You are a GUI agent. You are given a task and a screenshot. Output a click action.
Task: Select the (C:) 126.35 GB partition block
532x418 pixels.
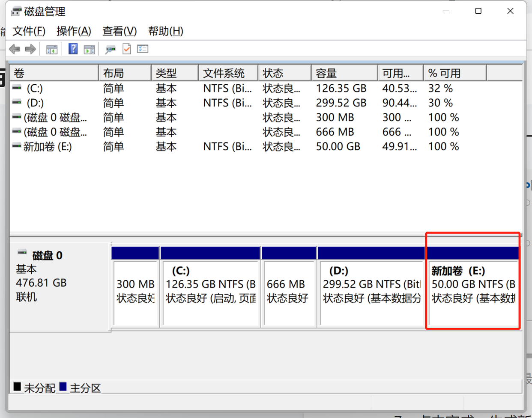pyautogui.click(x=210, y=287)
